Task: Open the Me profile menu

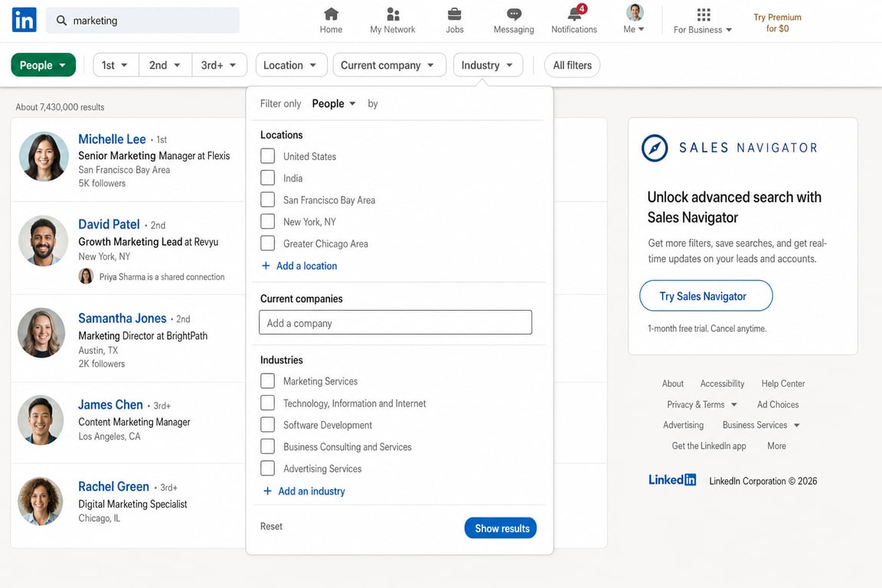Action: pyautogui.click(x=635, y=18)
